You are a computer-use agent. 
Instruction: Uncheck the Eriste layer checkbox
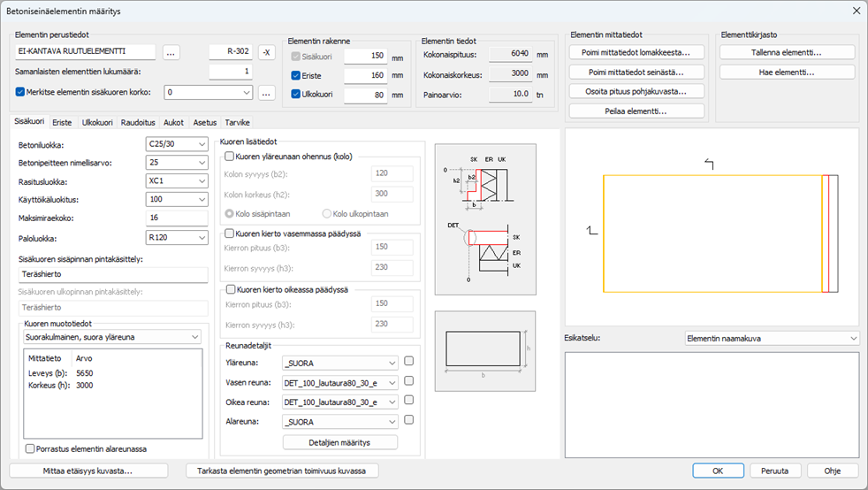point(296,75)
